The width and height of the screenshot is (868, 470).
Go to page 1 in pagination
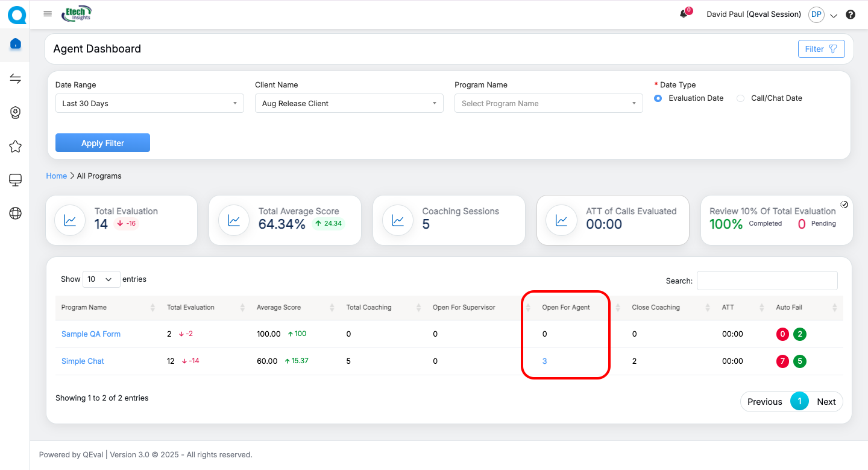click(799, 401)
